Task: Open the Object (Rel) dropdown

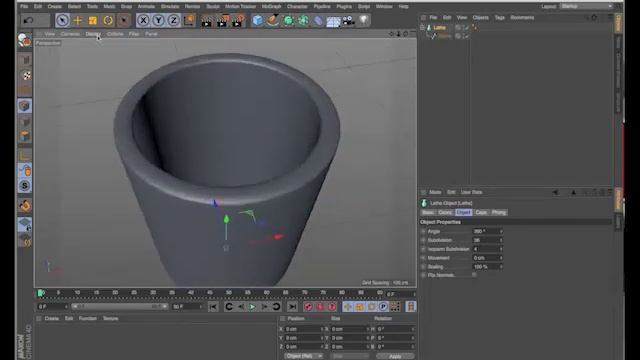Action: click(x=303, y=356)
